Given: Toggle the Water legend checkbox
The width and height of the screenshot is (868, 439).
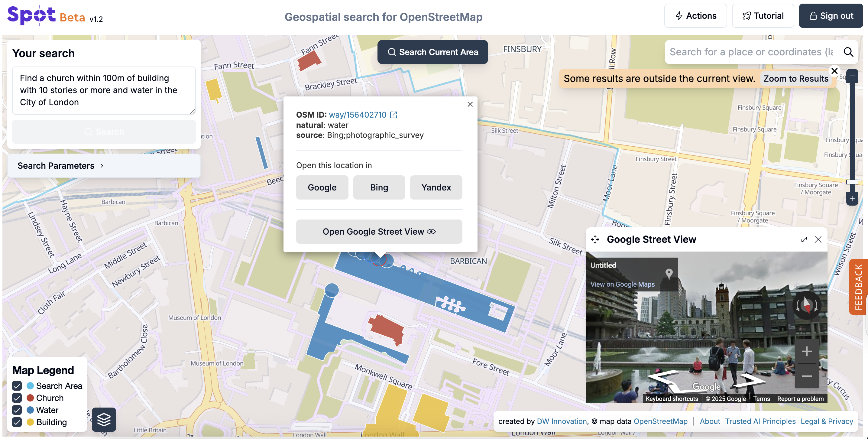Looking at the screenshot, I should tap(17, 410).
